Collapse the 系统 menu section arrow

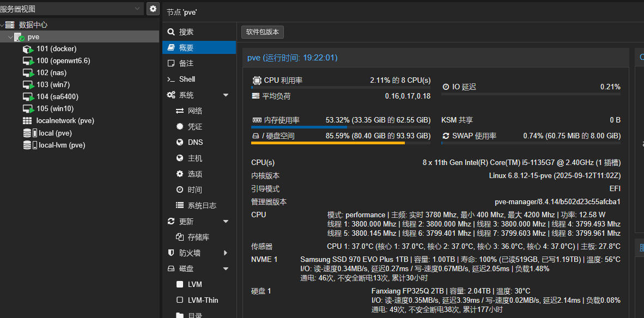[226, 95]
